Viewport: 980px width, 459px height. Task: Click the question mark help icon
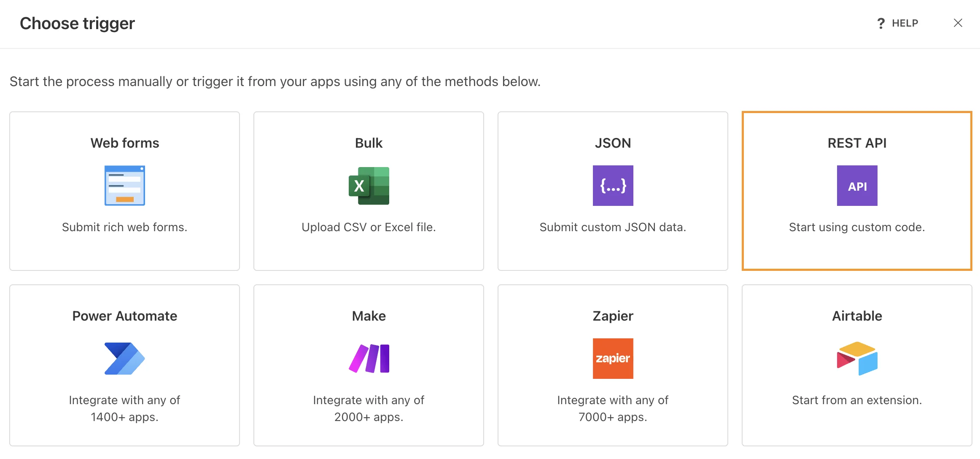pyautogui.click(x=881, y=23)
